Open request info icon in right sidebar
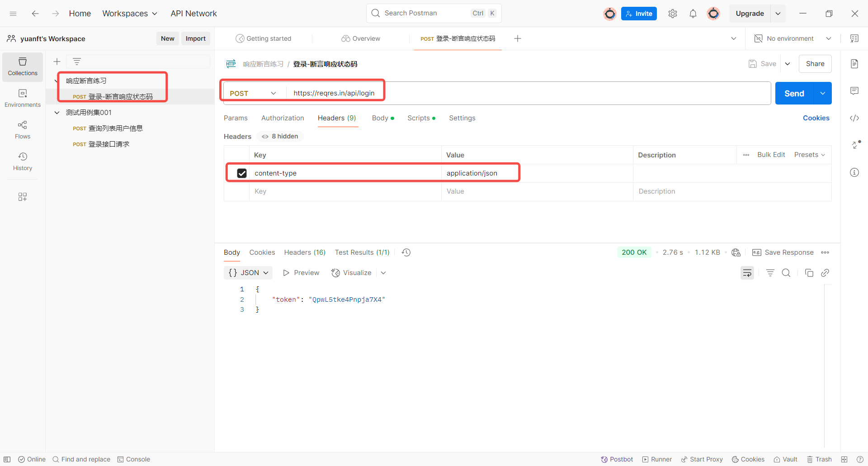The image size is (868, 466). pos(854,172)
